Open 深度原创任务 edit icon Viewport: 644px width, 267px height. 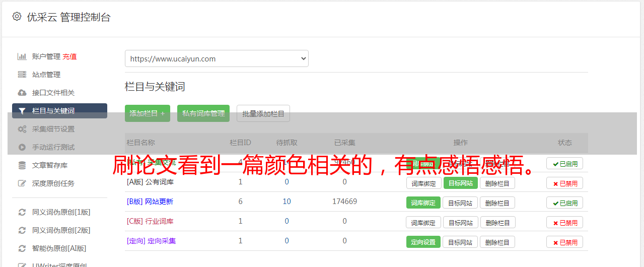[22, 183]
